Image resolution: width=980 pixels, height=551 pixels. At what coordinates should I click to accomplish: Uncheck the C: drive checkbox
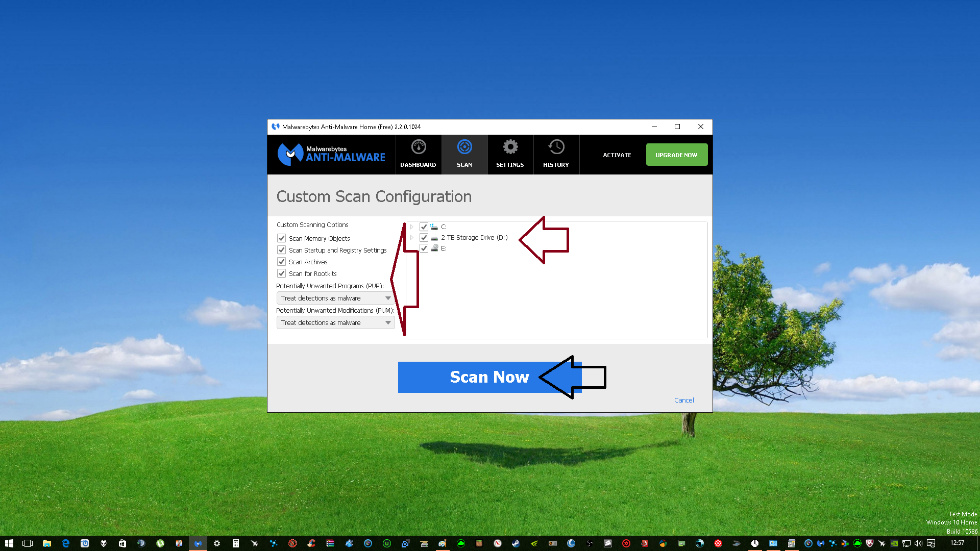coord(424,227)
